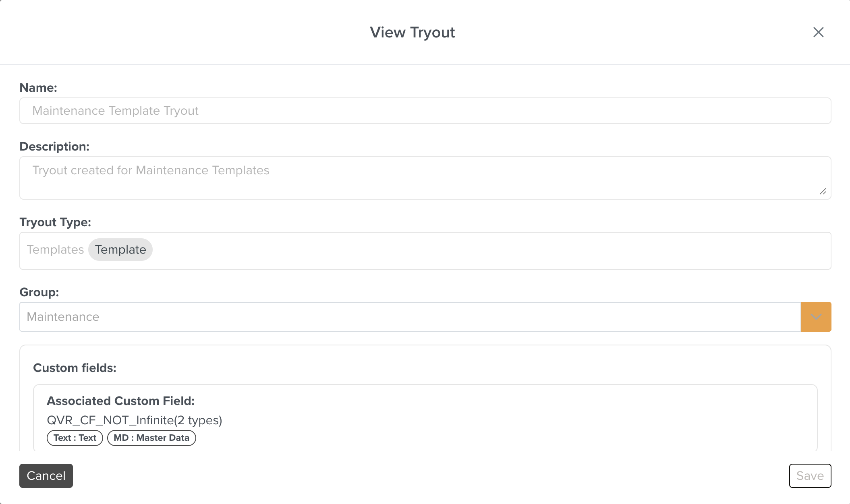The width and height of the screenshot is (850, 504).
Task: Select QVR_CF_NOT_Infinite custom field entry
Action: coord(135,420)
